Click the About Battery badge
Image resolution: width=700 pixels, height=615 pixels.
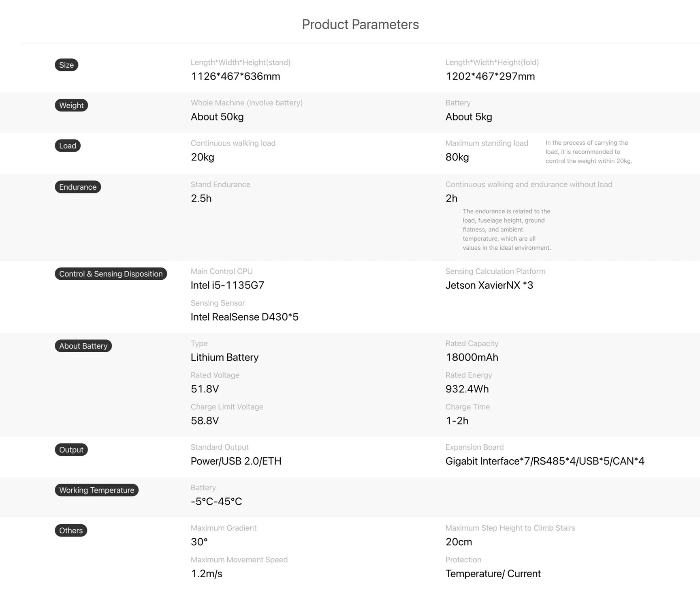pos(83,346)
